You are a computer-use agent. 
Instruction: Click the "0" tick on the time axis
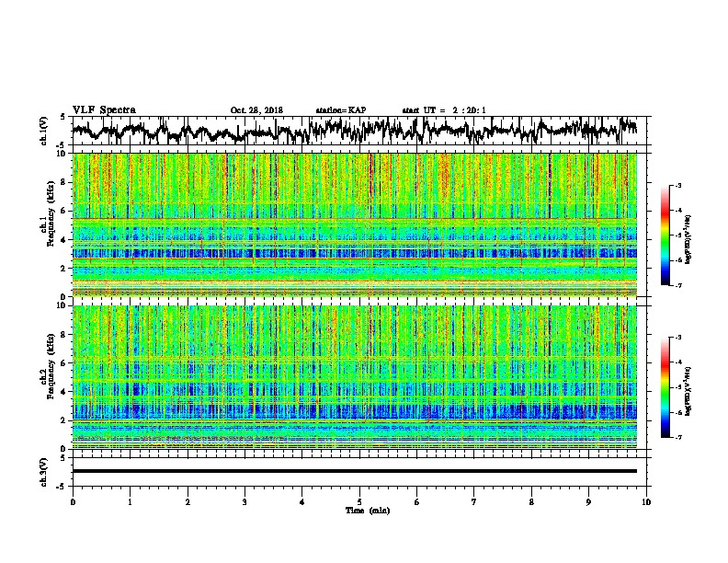pos(73,502)
